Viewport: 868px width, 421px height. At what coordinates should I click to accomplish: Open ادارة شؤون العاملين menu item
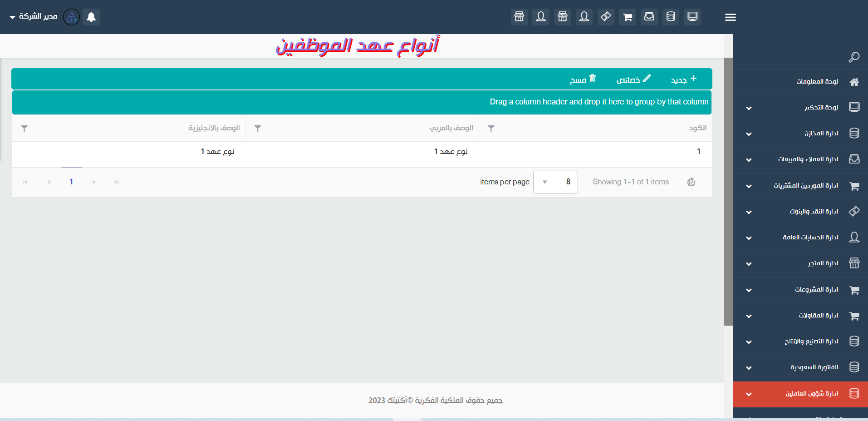[x=800, y=394]
